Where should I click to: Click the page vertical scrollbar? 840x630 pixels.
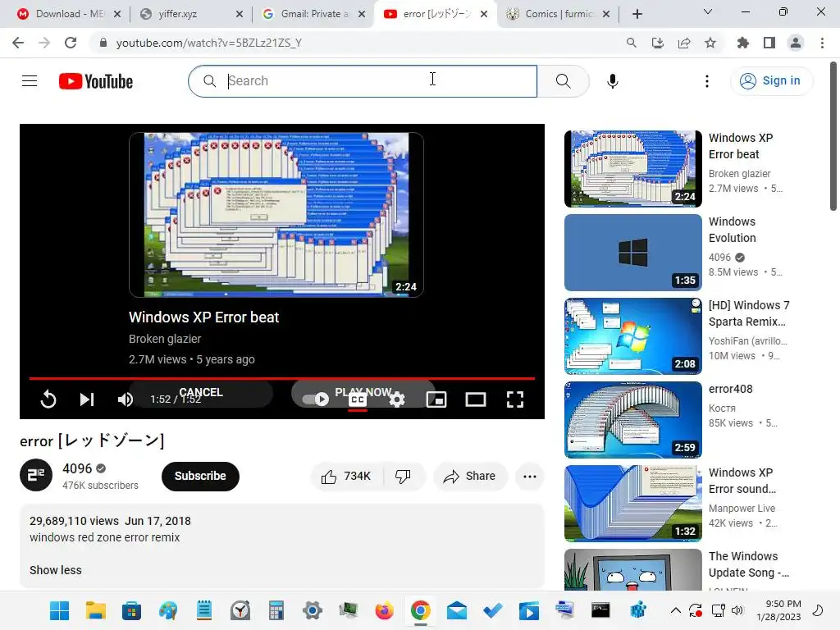click(833, 136)
